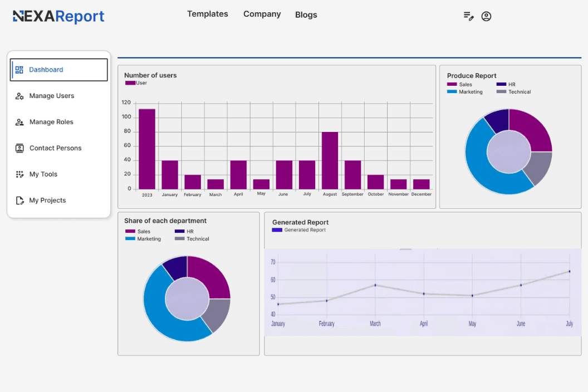Select the Dashboard icon in the sidebar
This screenshot has width=588, height=392.
pyautogui.click(x=19, y=70)
